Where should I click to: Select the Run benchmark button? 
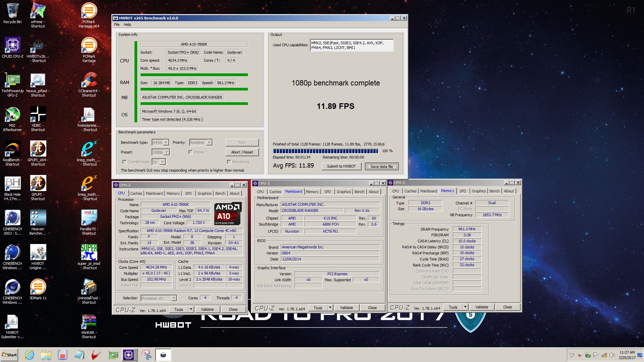(x=242, y=142)
